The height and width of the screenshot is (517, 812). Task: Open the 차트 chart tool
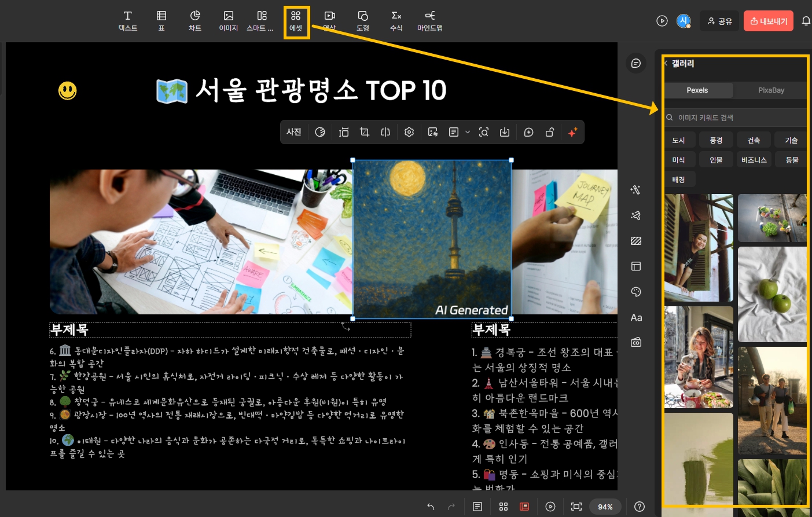pyautogui.click(x=195, y=21)
